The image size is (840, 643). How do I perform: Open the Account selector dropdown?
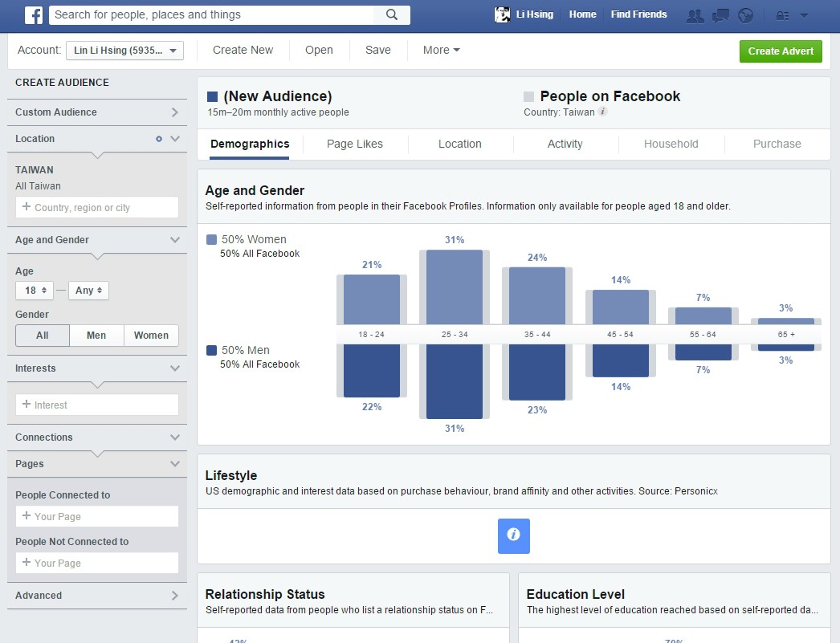[124, 51]
